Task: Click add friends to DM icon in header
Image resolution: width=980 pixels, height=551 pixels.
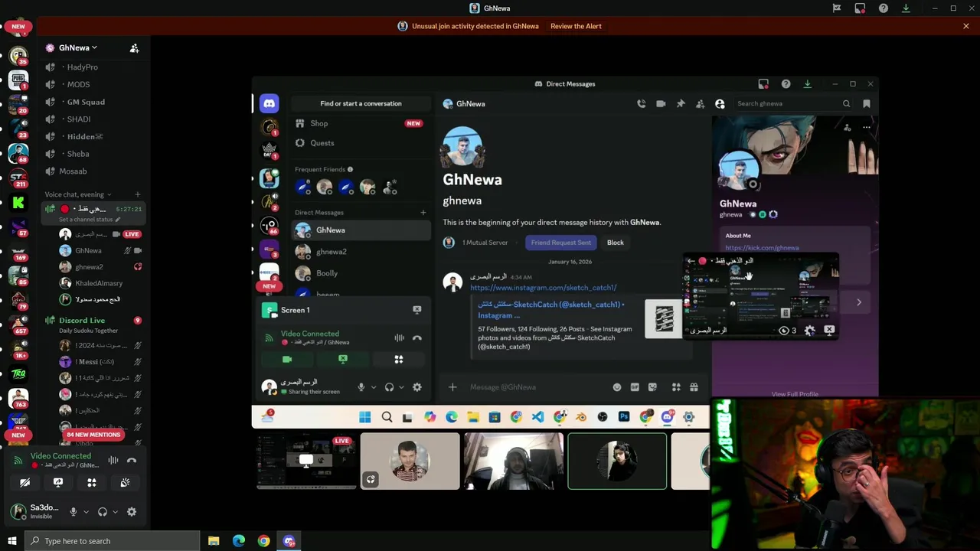Action: point(700,104)
